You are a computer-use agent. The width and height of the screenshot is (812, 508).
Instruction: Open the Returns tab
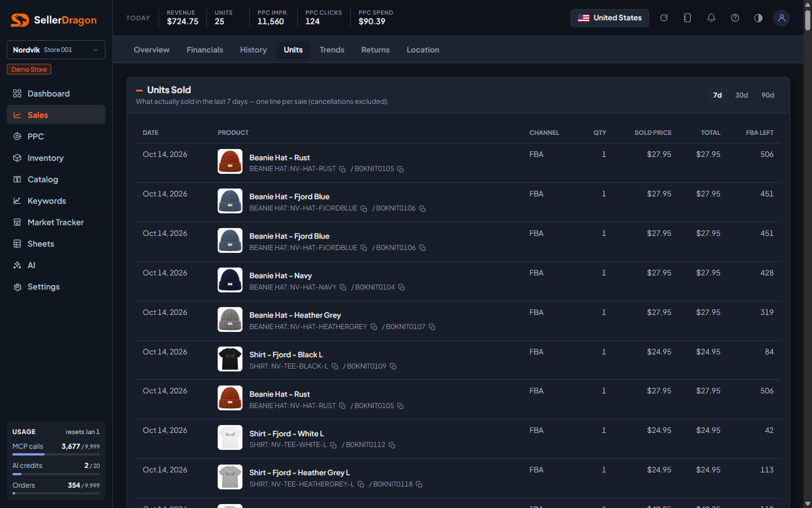click(x=376, y=50)
